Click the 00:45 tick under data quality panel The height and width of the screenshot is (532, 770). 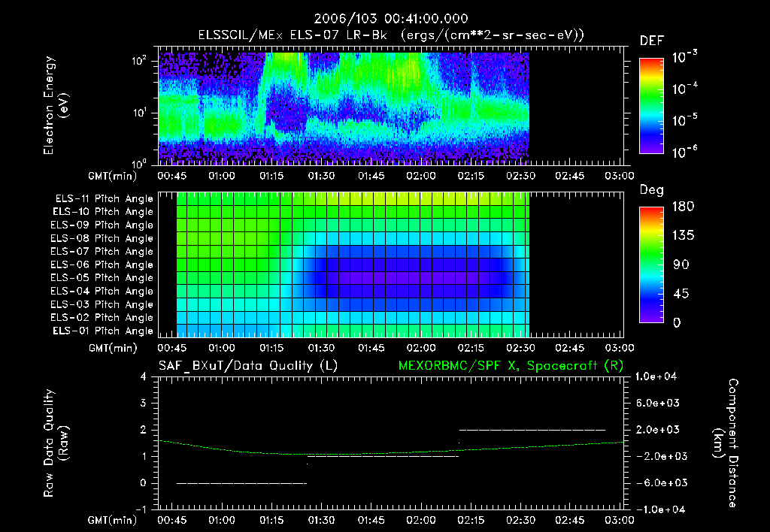pyautogui.click(x=172, y=520)
